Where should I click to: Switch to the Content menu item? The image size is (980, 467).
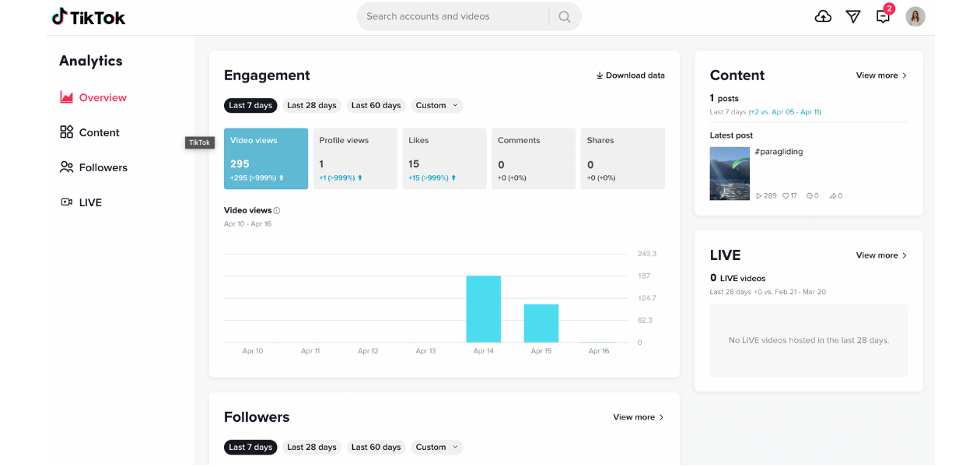coord(100,132)
